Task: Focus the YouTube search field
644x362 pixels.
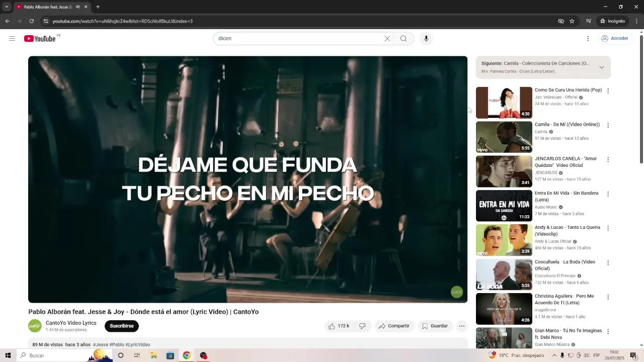Action: coord(299,38)
